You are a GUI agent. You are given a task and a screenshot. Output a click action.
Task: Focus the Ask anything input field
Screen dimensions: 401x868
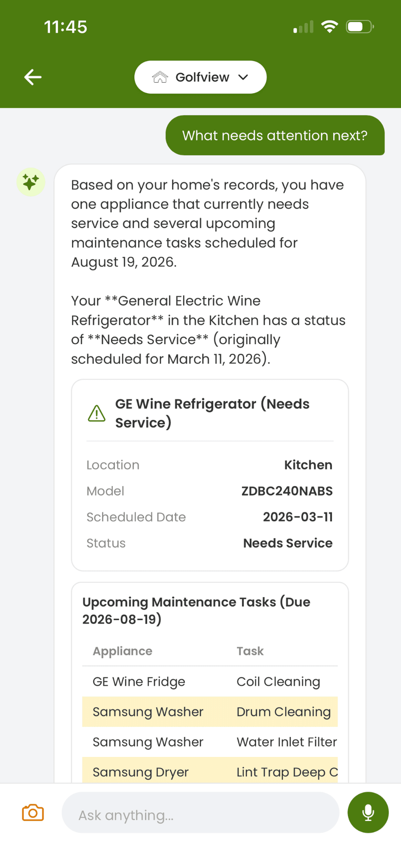click(200, 812)
